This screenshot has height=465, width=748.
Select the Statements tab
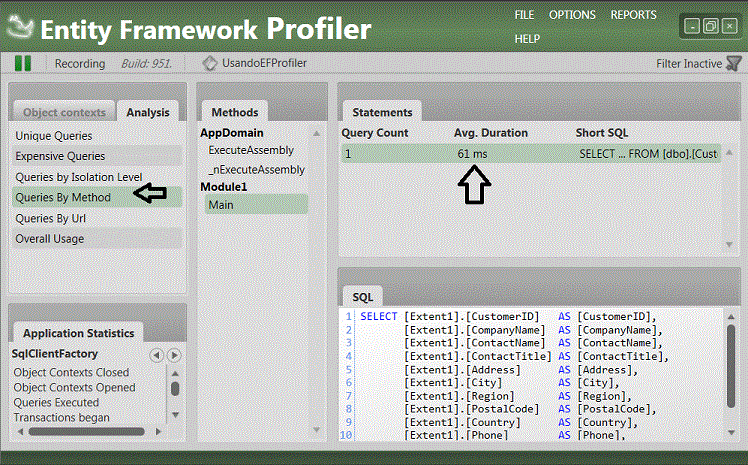[x=382, y=113]
